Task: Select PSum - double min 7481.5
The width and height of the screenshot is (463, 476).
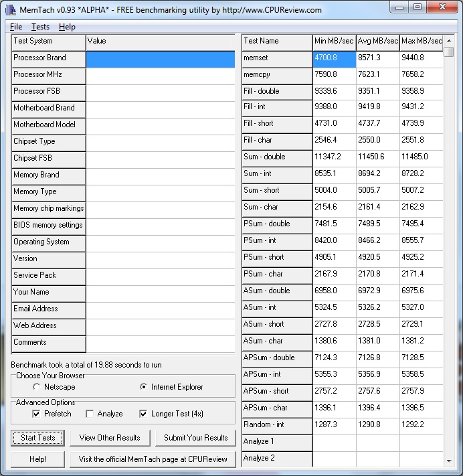Action: (x=335, y=226)
